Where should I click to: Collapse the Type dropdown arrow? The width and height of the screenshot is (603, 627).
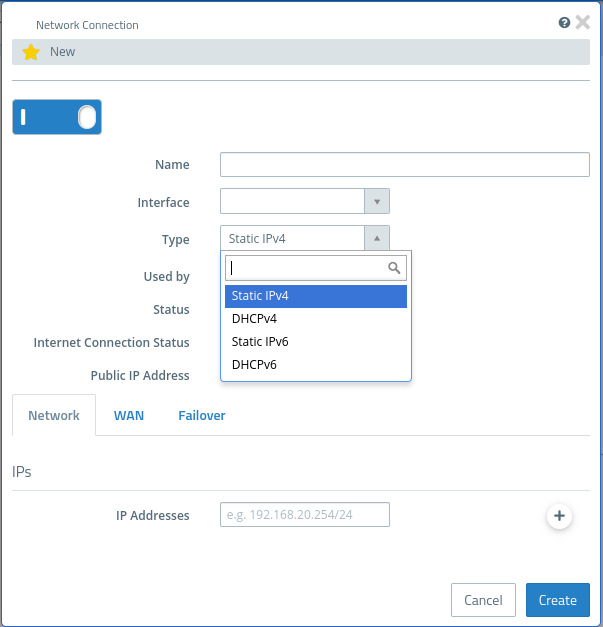click(x=377, y=238)
